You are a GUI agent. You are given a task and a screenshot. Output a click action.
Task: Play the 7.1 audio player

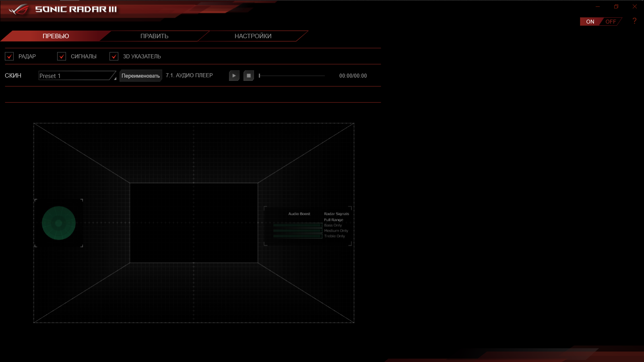click(x=234, y=76)
